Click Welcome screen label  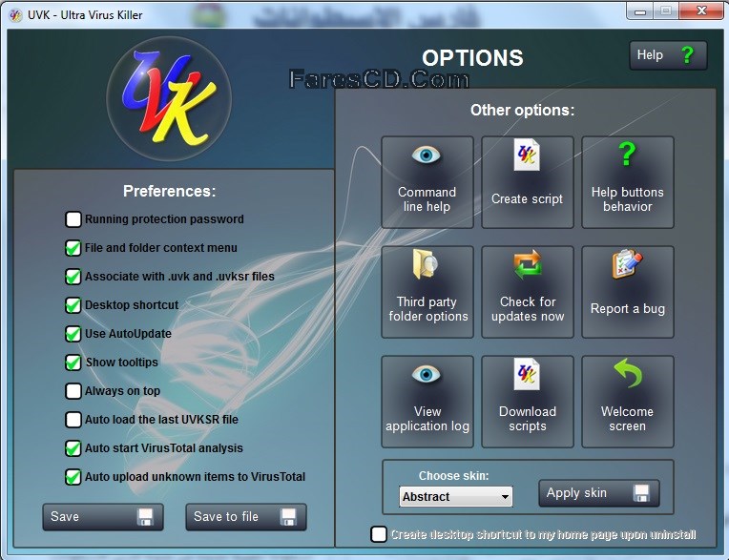[627, 419]
